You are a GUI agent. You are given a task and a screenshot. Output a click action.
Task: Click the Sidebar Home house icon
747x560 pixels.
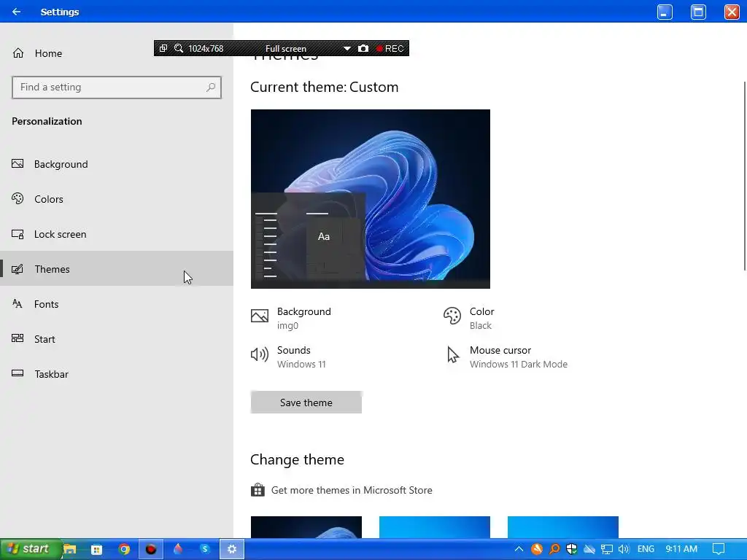(18, 52)
